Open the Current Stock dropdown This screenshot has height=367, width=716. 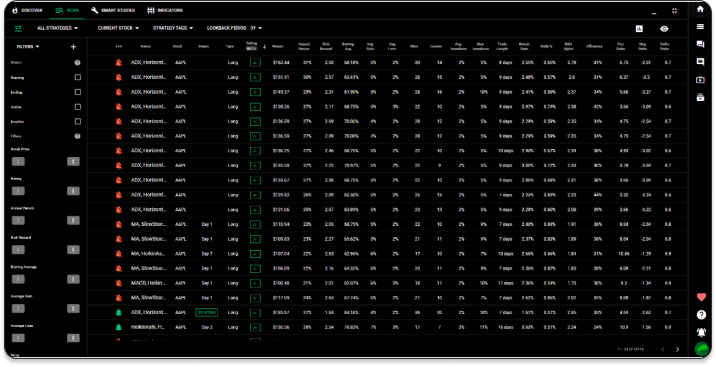(x=118, y=28)
